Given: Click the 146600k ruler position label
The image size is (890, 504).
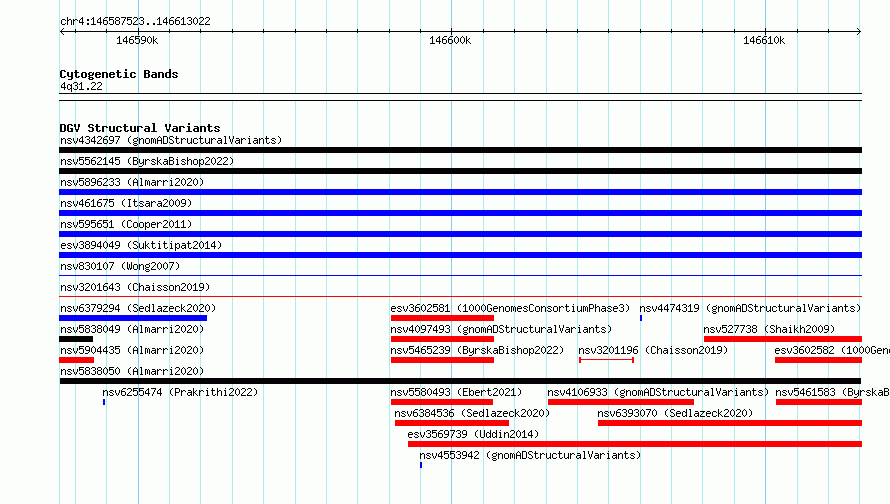Looking at the screenshot, I should coord(450,40).
